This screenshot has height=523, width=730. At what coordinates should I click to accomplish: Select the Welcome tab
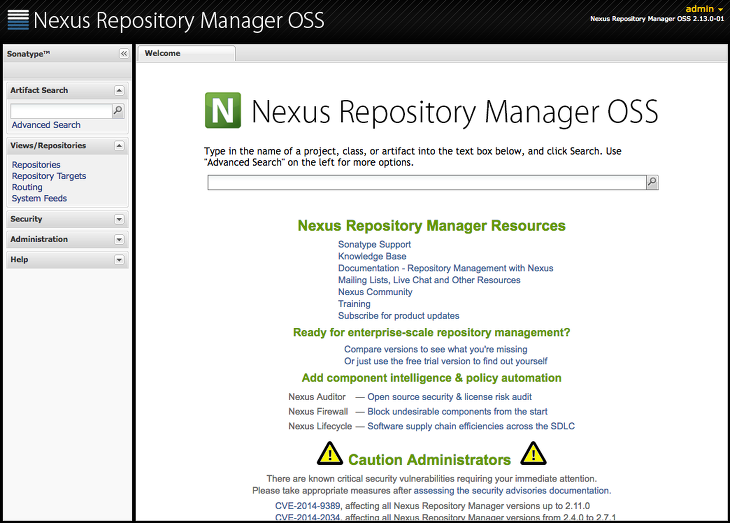pyautogui.click(x=186, y=54)
